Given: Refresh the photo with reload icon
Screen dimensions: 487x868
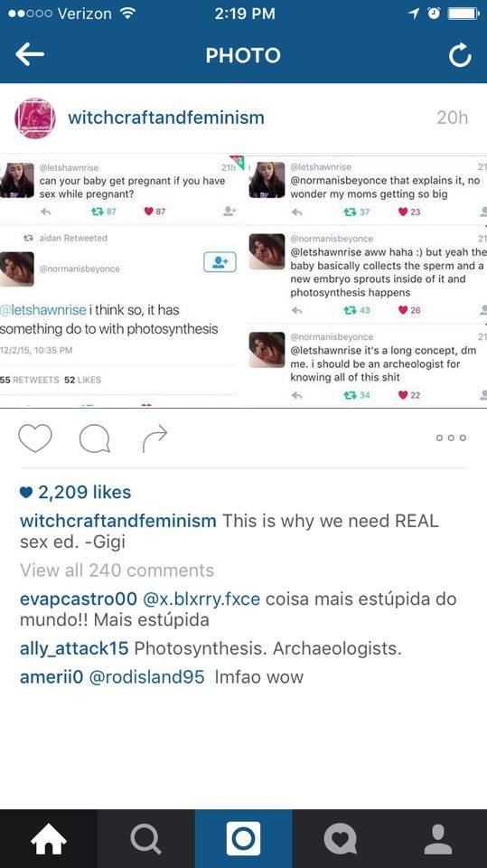Looking at the screenshot, I should tap(460, 55).
